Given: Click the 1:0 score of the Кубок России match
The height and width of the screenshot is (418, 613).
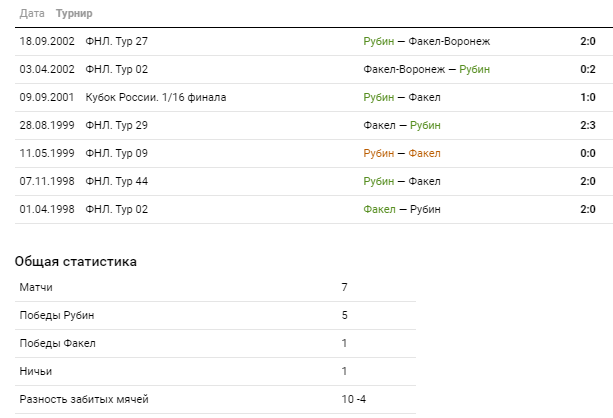Looking at the screenshot, I should coord(587,98).
